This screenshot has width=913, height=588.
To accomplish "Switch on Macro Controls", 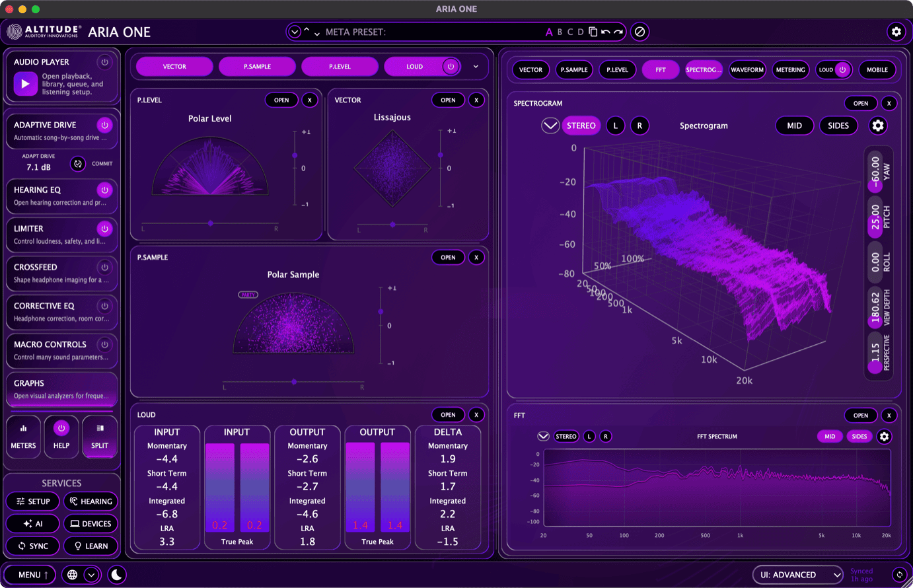I will (104, 344).
